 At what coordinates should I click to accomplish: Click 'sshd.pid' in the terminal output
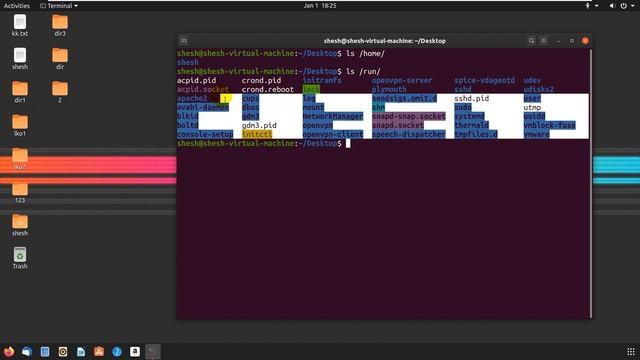click(x=471, y=98)
